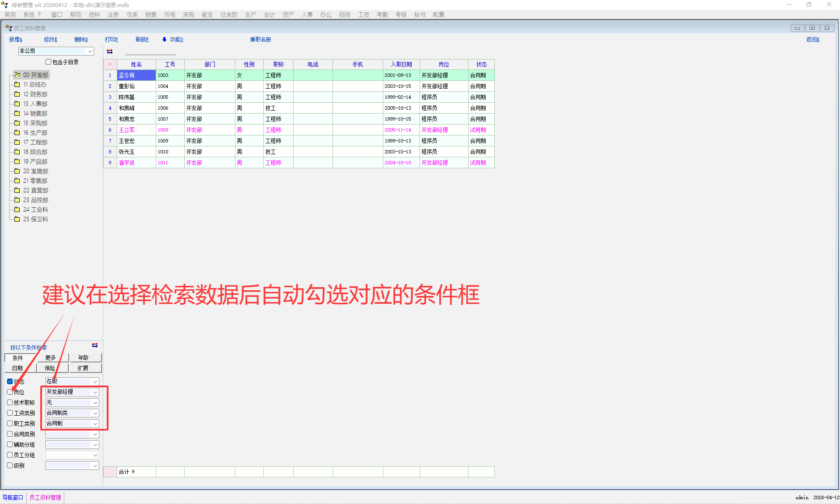Check the 岗位 condition checkbox
Screen dimensions: 840x504
pos(10,392)
